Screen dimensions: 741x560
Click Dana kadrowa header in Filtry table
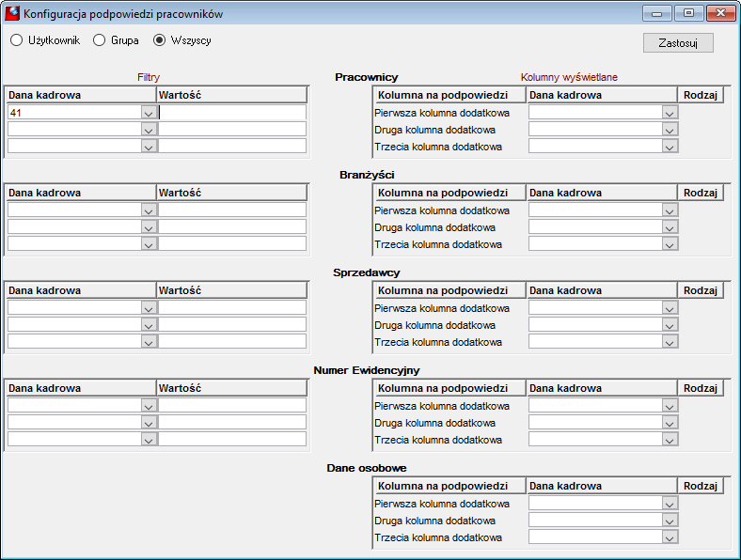[x=81, y=95]
